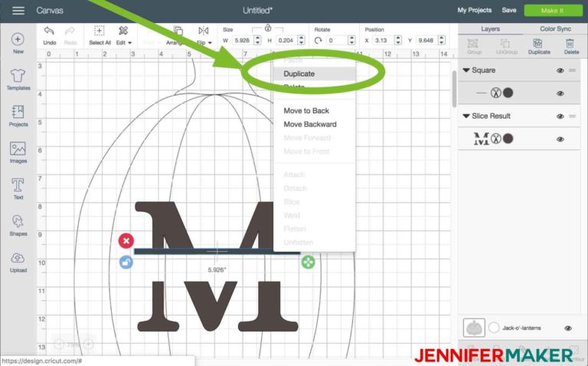Open the Templates panel
This screenshot has width=588, height=366.
pyautogui.click(x=18, y=80)
